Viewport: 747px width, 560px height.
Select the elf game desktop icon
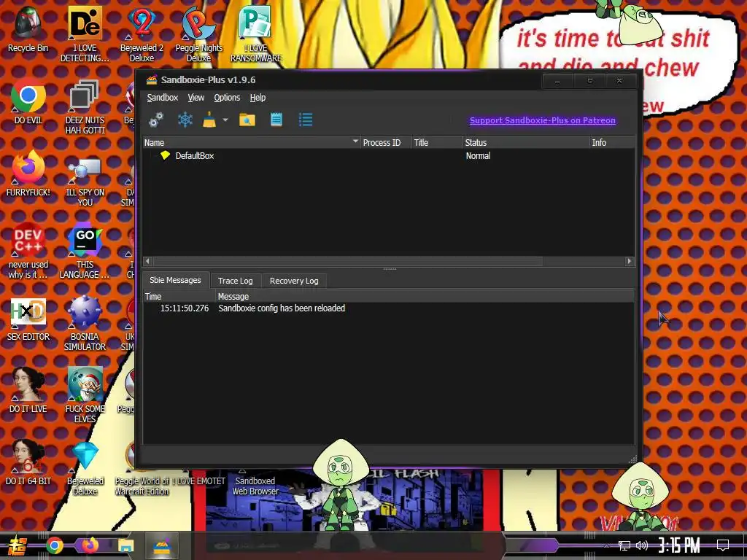tap(85, 395)
